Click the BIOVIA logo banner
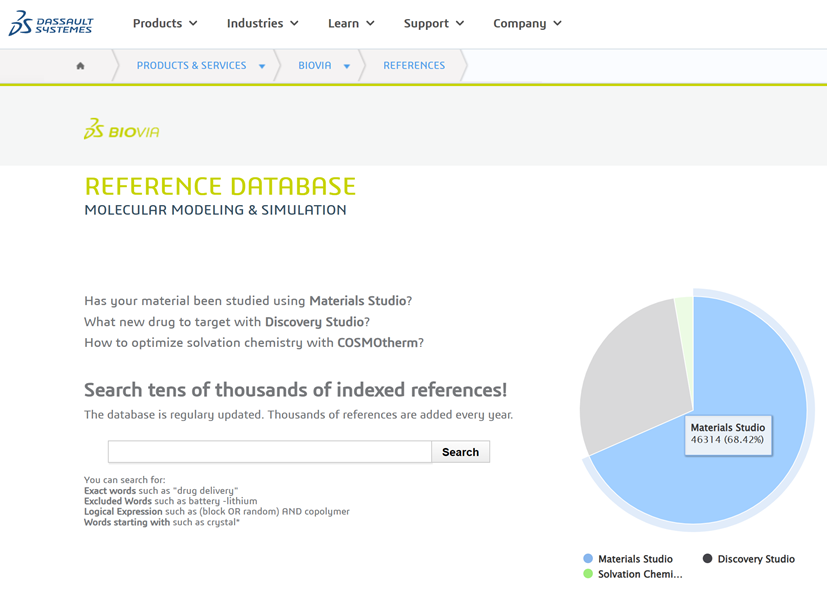The image size is (827, 595). tap(121, 130)
